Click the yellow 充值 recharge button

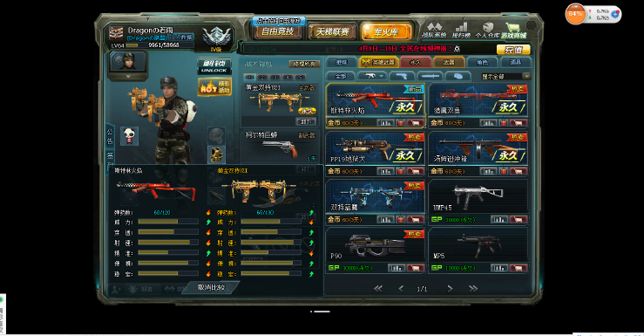pyautogui.click(x=513, y=50)
